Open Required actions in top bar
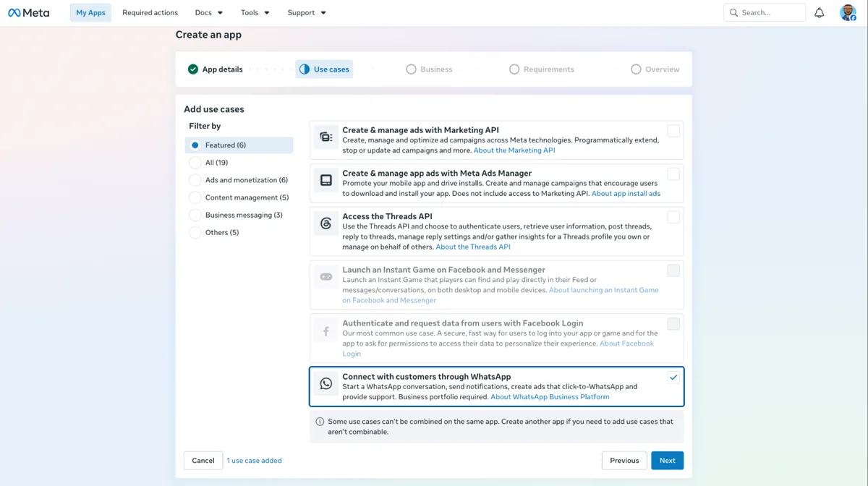 click(x=150, y=12)
